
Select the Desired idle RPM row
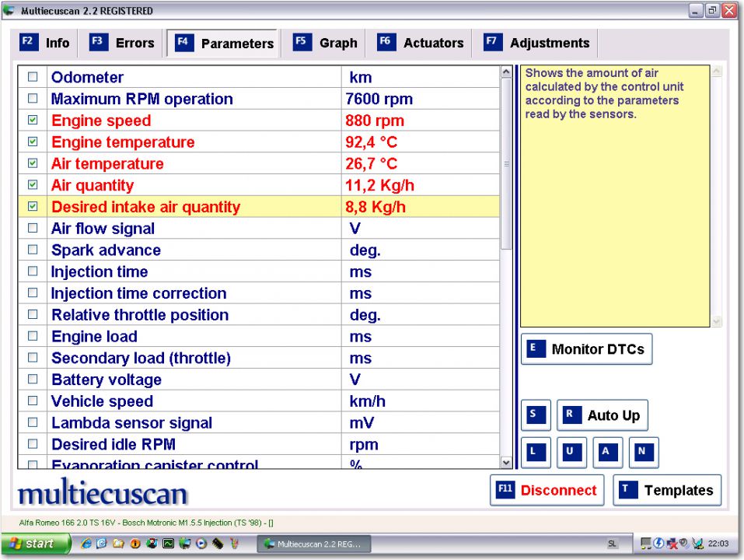(259, 444)
